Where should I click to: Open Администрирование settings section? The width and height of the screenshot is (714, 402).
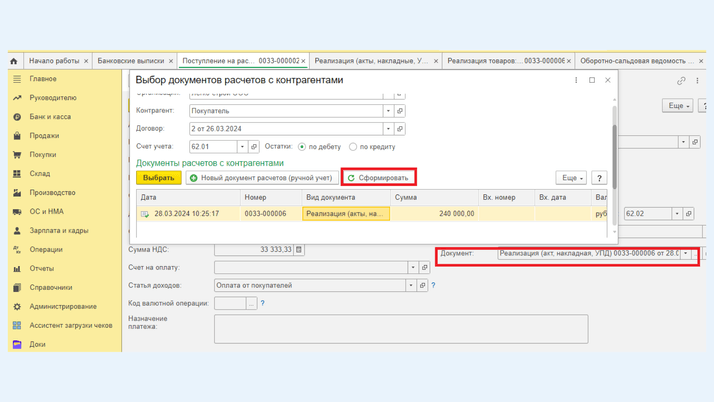point(63,307)
